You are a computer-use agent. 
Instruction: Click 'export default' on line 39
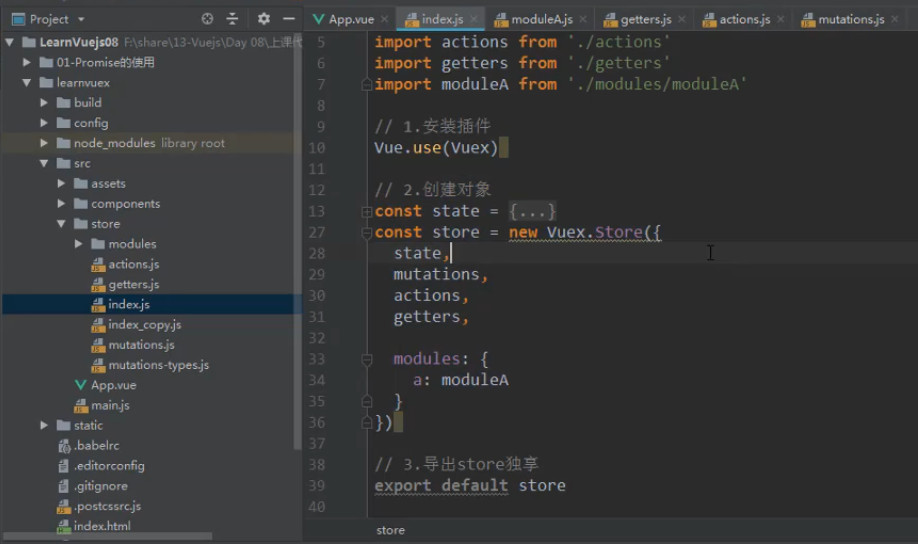pos(441,485)
